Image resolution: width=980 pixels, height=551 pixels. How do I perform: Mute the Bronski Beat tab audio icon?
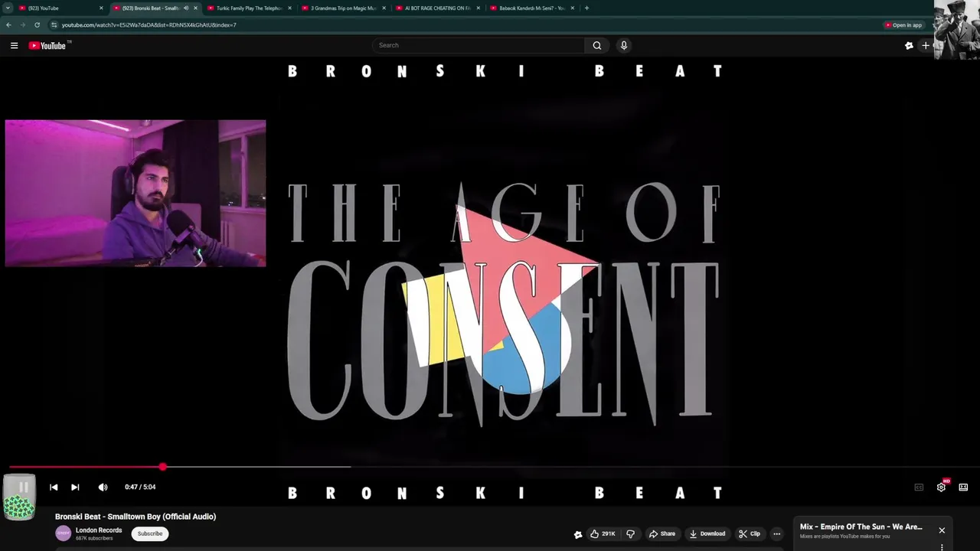[x=186, y=8]
